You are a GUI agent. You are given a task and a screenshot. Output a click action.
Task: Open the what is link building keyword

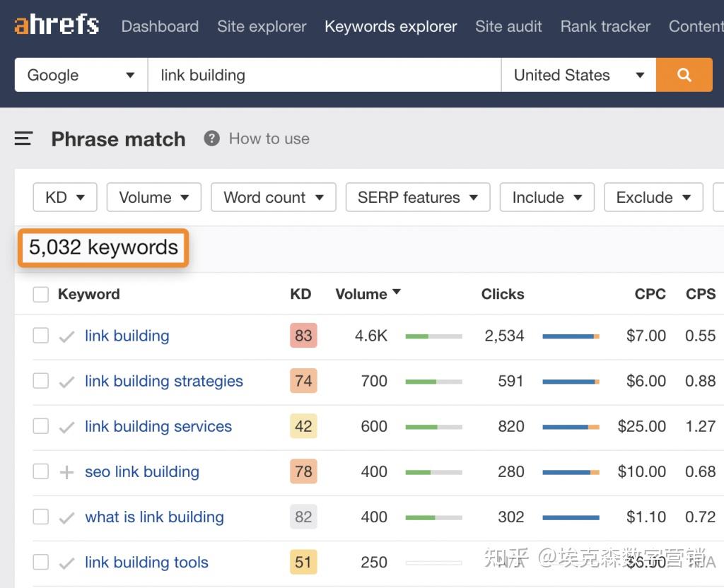pos(155,517)
